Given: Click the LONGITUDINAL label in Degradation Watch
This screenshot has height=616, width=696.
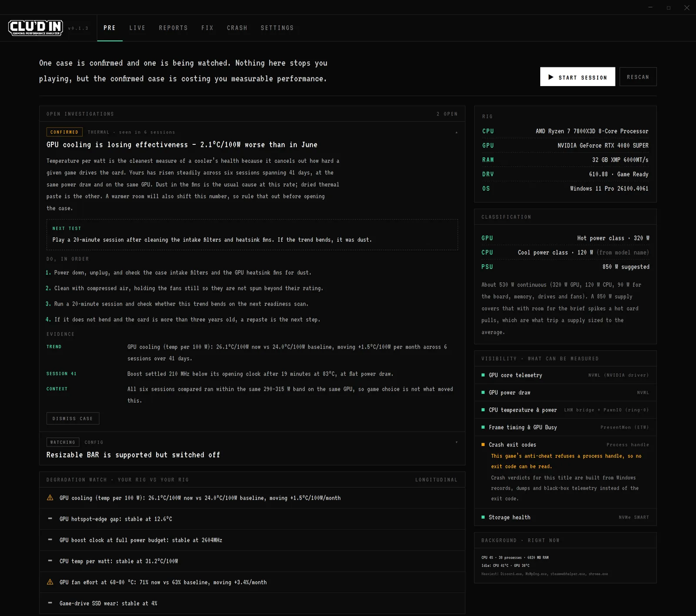Looking at the screenshot, I should [436, 480].
